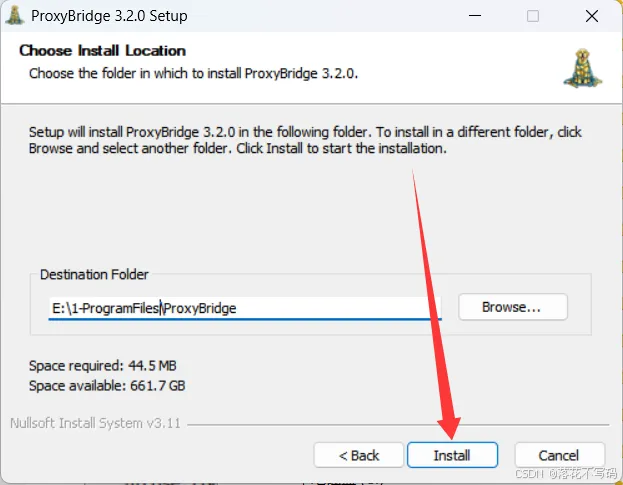Click the ProxyBridge icon in title bar

(16, 16)
